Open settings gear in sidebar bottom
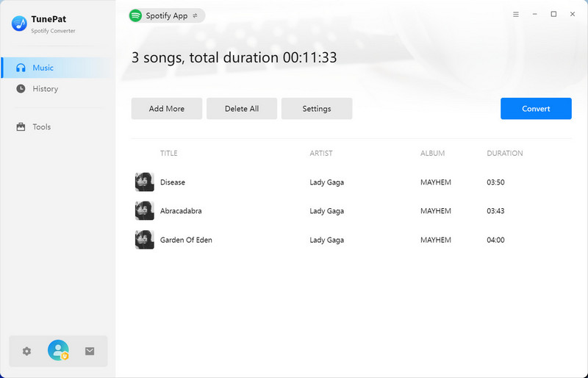 pyautogui.click(x=27, y=352)
